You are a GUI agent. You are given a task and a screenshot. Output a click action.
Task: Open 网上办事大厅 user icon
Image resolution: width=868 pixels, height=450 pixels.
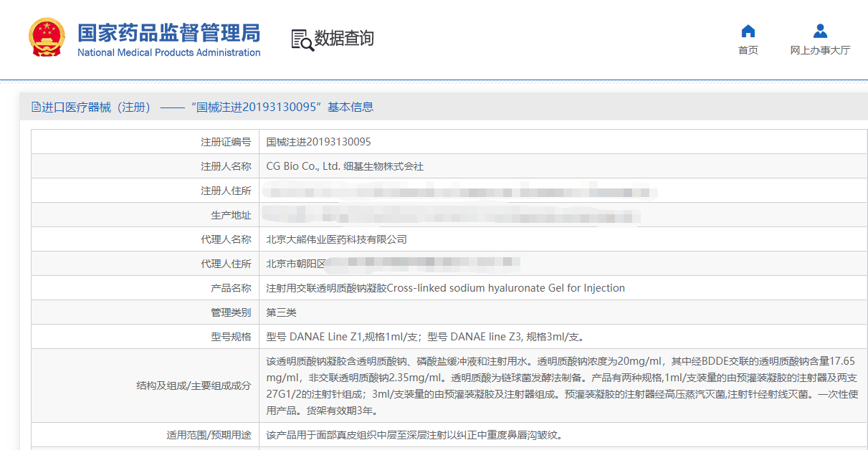tap(821, 31)
